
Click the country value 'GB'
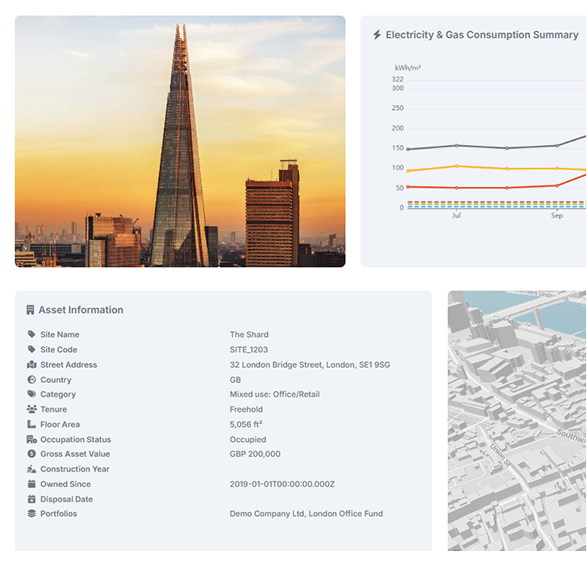click(x=235, y=379)
